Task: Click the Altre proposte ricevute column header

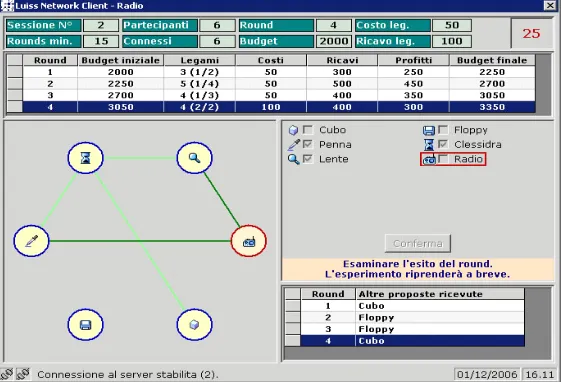Action: coord(440,294)
